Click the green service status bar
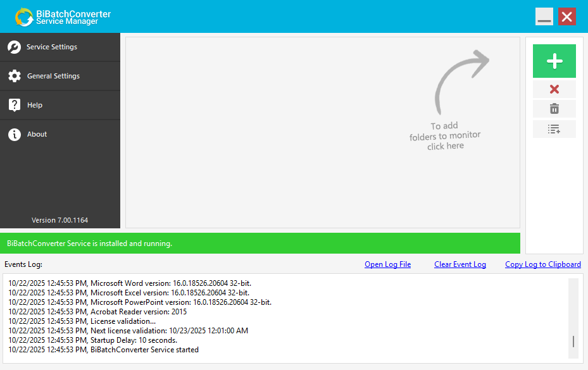The height and width of the screenshot is (370, 588). pos(260,244)
